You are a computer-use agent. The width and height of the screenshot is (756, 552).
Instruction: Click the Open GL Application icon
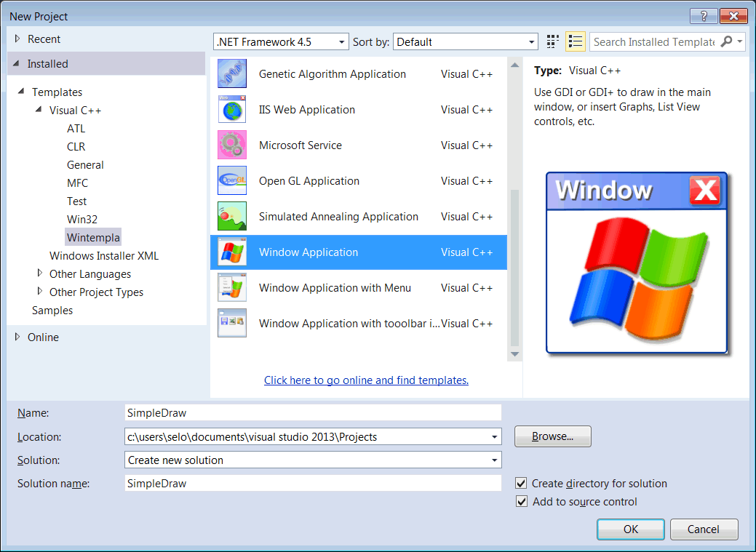point(232,181)
